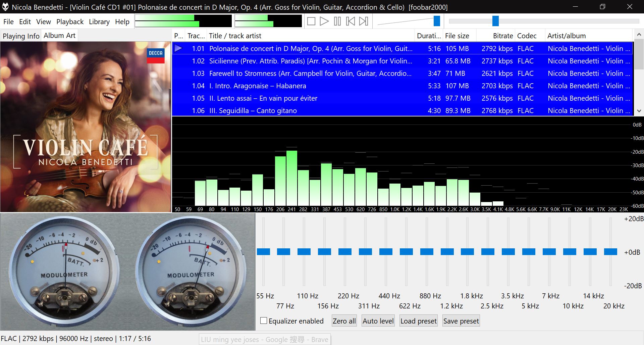This screenshot has width=644, height=345.
Task: Click the 14 kHz equalizer band slider
Action: (590, 252)
